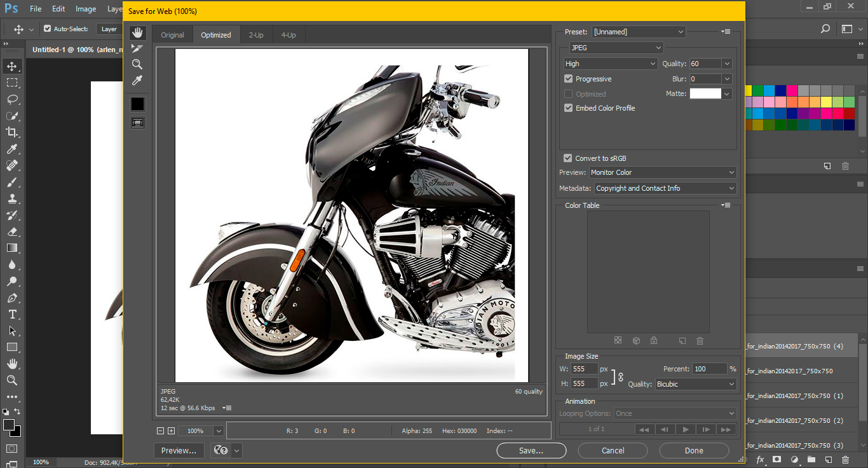Uncheck the Progressive checkbox
This screenshot has height=468, width=868.
click(568, 79)
